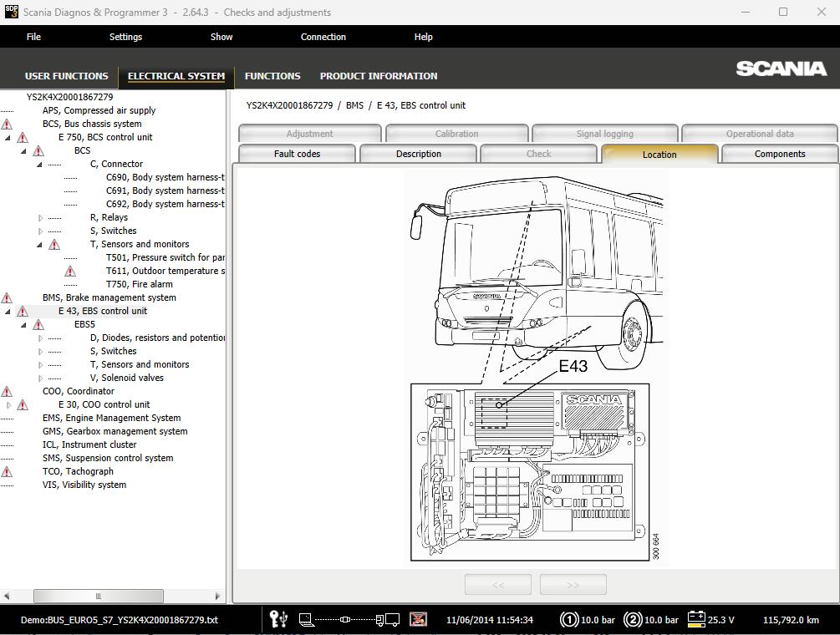
Task: Click the USB key icon in status bar
Action: click(278, 619)
